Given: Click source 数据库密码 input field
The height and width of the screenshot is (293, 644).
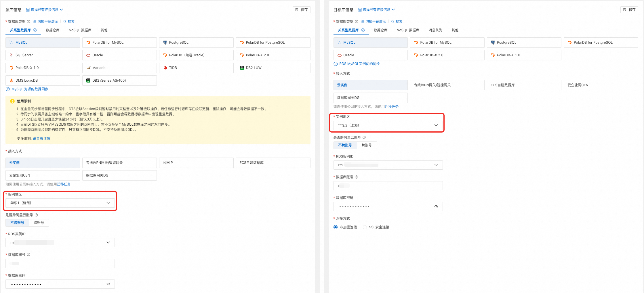Looking at the screenshot, I should click(60, 284).
